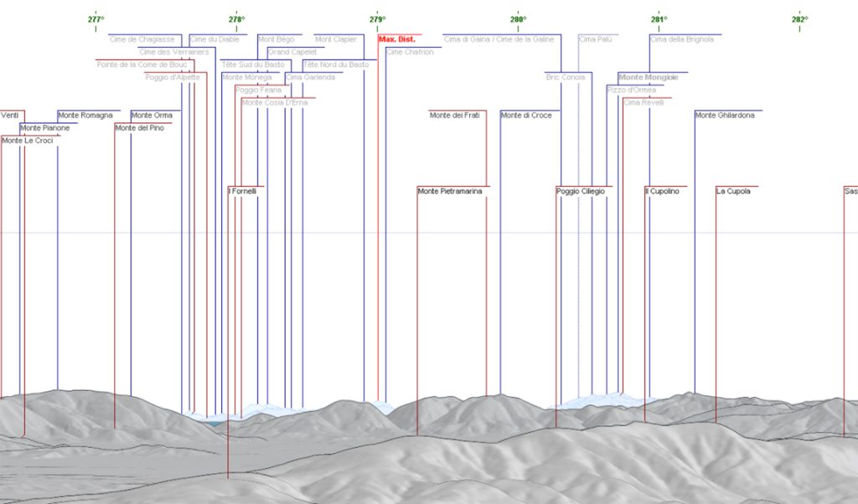Viewport: 858px width, 504px height.
Task: Select the Mont Clapier label
Action: click(336, 39)
